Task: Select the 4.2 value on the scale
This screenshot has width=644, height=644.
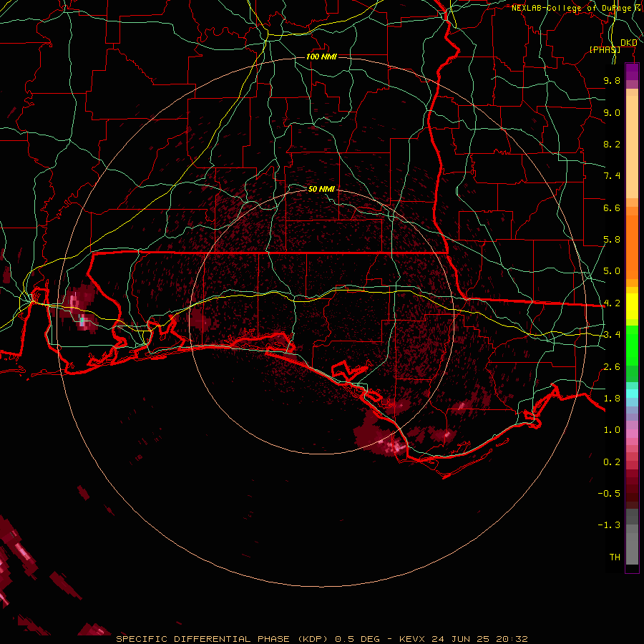Action: [x=612, y=303]
